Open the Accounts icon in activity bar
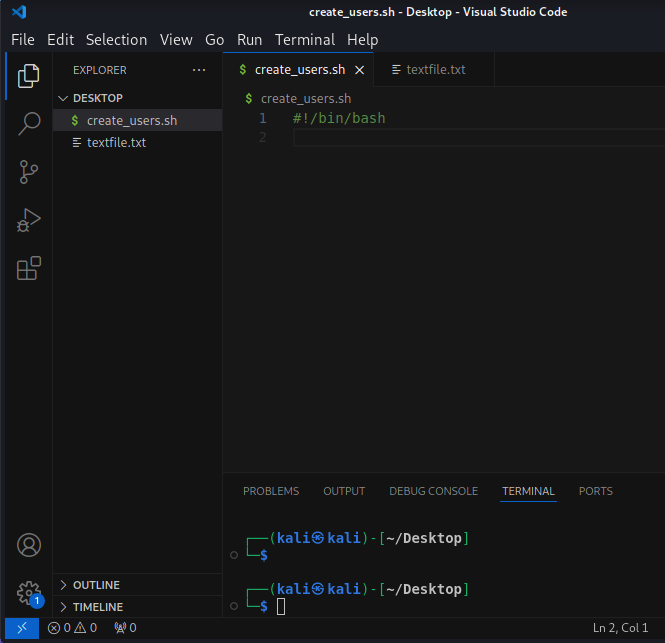Image resolution: width=665 pixels, height=643 pixels. tap(28, 545)
